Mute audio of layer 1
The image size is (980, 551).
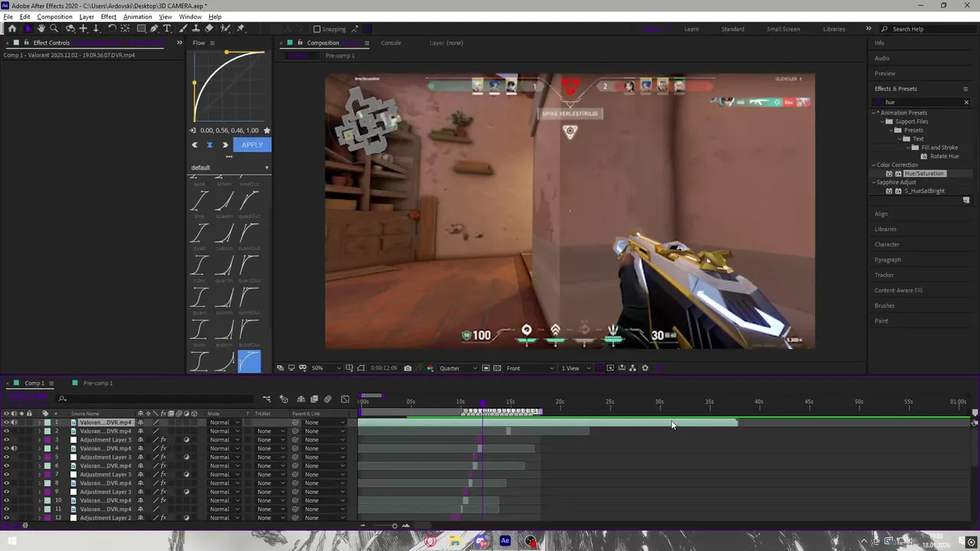[x=14, y=422]
